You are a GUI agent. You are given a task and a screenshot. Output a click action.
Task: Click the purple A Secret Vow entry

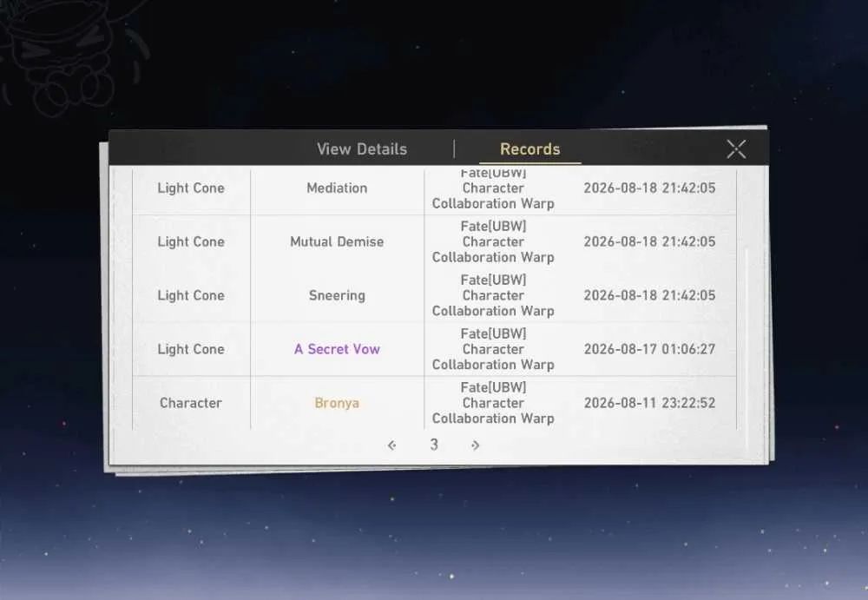click(337, 349)
